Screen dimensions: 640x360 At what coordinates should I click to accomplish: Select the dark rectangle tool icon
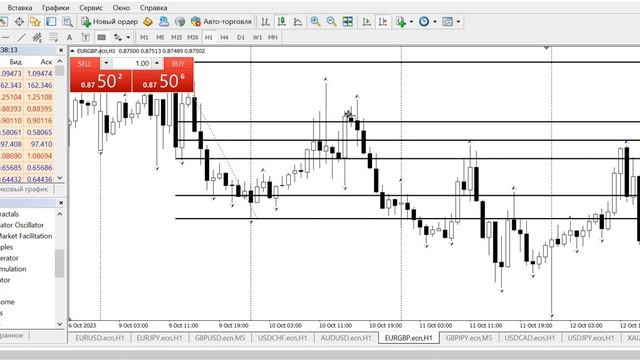(102, 38)
